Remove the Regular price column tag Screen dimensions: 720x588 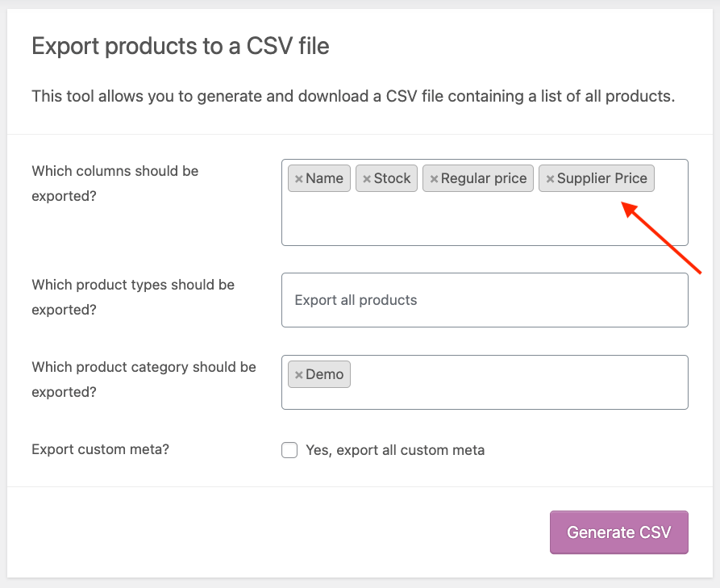pyautogui.click(x=434, y=179)
